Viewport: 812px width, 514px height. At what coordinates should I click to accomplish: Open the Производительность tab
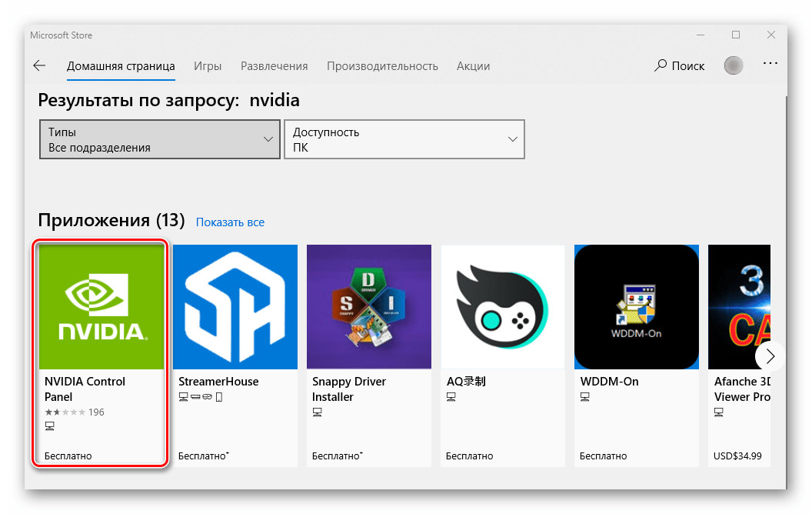[382, 66]
